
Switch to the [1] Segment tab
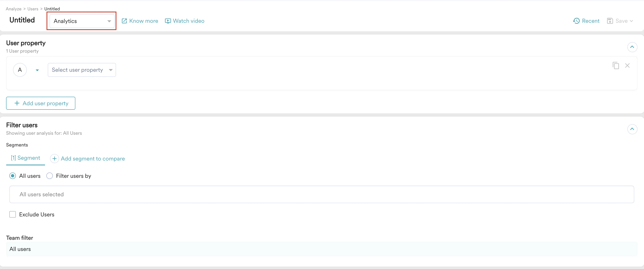25,158
